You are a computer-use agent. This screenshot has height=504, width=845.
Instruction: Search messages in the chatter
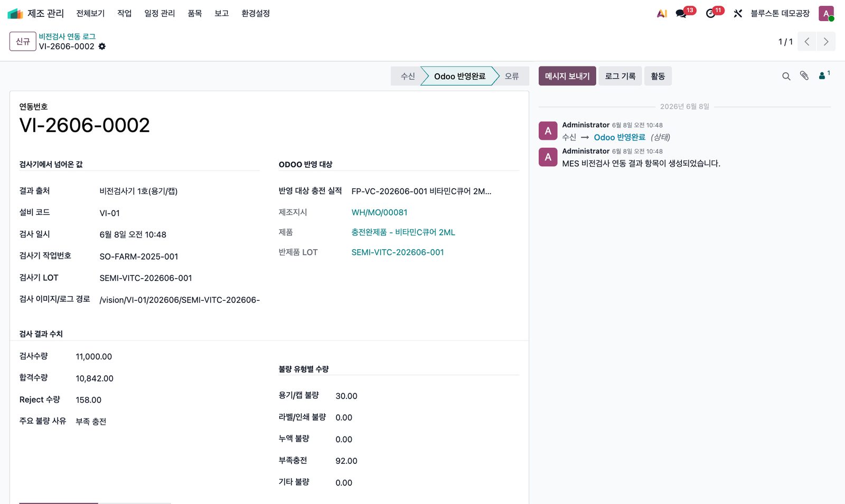786,76
